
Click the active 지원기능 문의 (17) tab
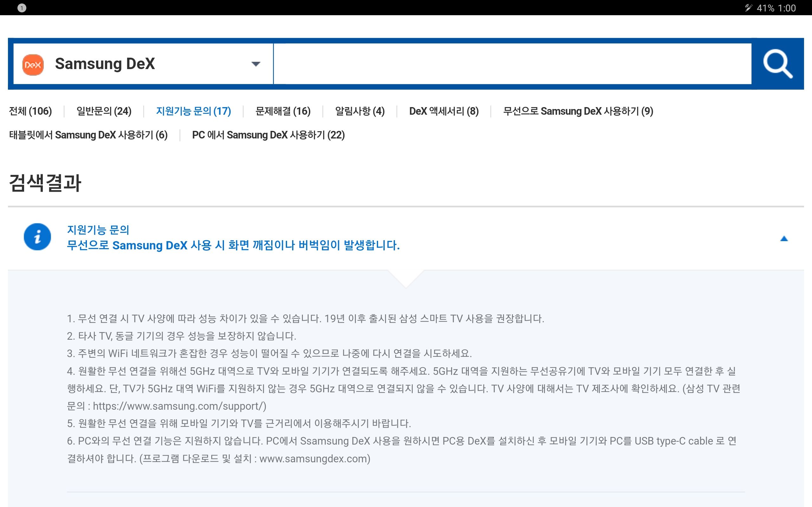[x=193, y=111]
